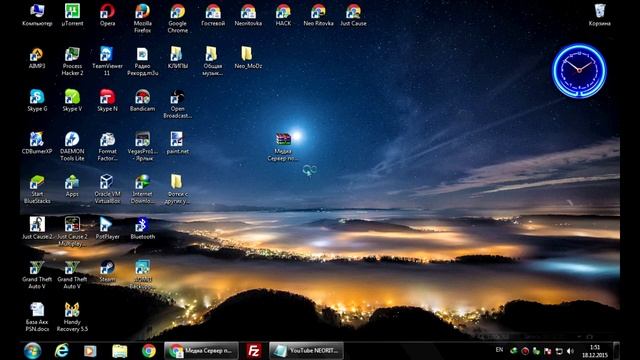The width and height of the screenshot is (640, 360).
Task: Open the DAEMON Tools Lite shortcut
Action: click(72, 146)
